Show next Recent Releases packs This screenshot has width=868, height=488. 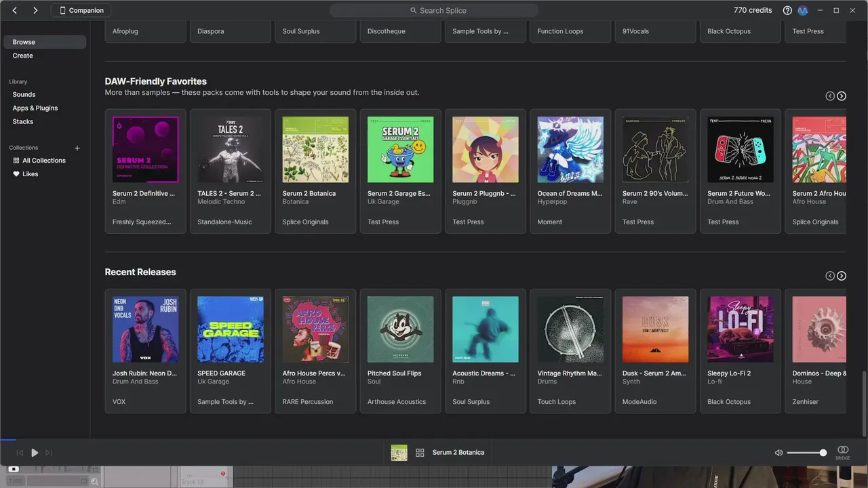pos(842,276)
